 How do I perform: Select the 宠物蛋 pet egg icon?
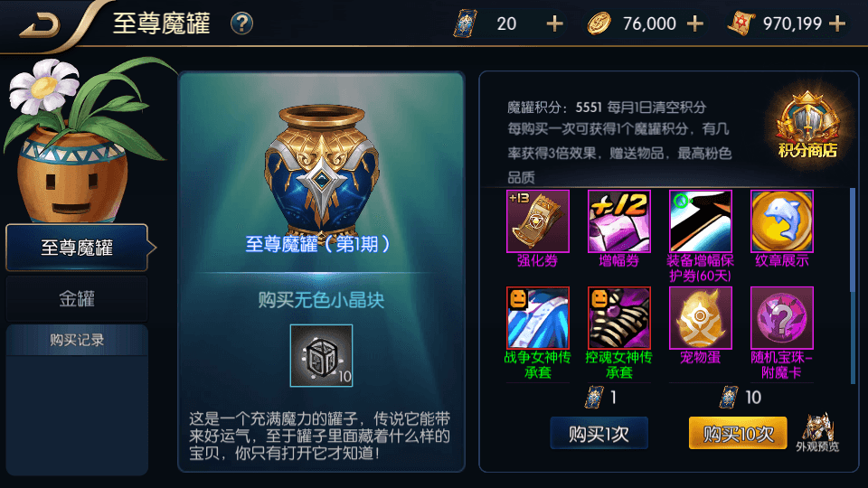[700, 317]
